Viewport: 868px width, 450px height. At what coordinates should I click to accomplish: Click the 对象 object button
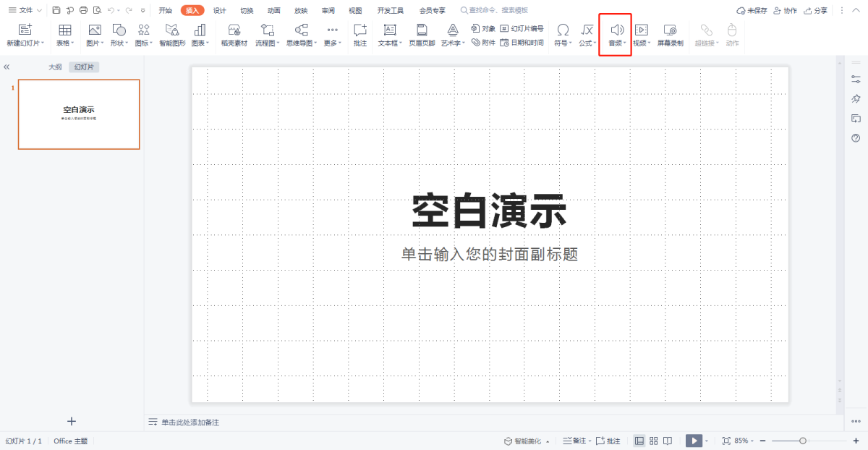[483, 28]
